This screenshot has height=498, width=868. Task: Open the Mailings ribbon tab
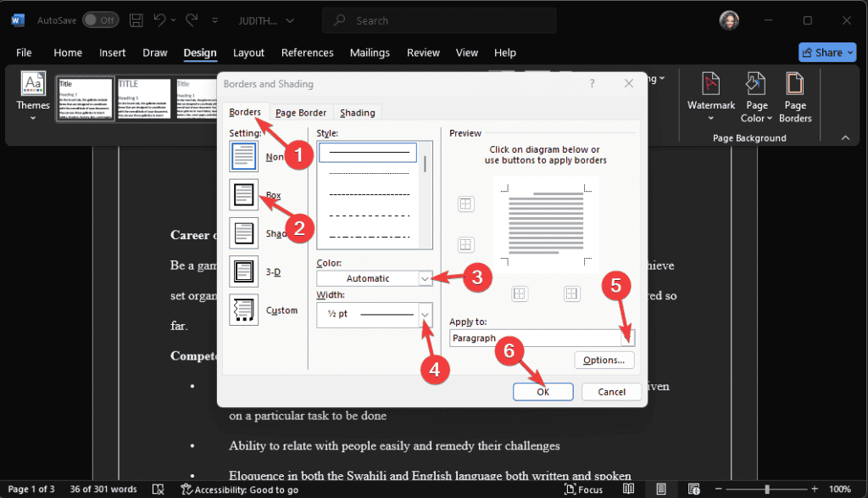[x=370, y=52]
